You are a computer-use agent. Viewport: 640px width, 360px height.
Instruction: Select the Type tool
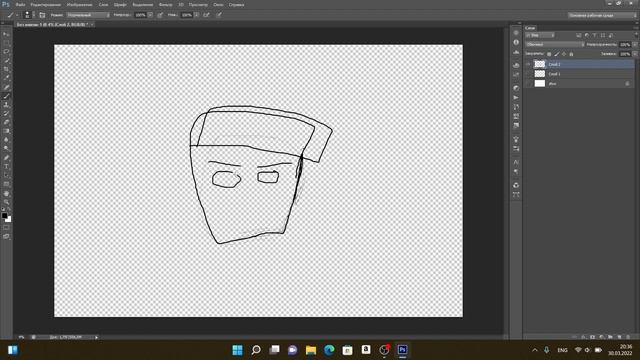6,167
